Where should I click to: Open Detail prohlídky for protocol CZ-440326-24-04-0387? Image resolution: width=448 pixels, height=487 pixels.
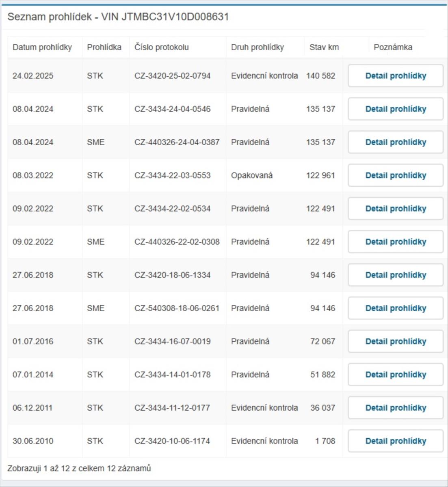coord(396,142)
